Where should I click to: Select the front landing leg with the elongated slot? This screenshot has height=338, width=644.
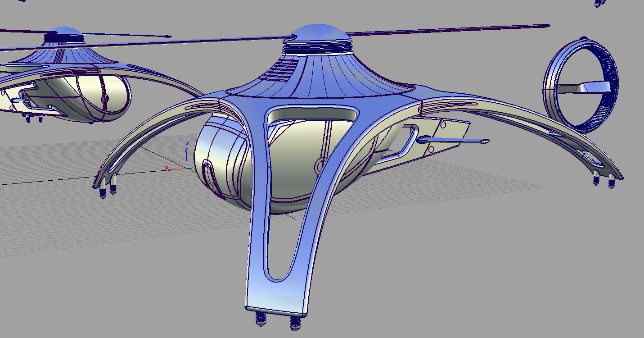pyautogui.click(x=288, y=207)
